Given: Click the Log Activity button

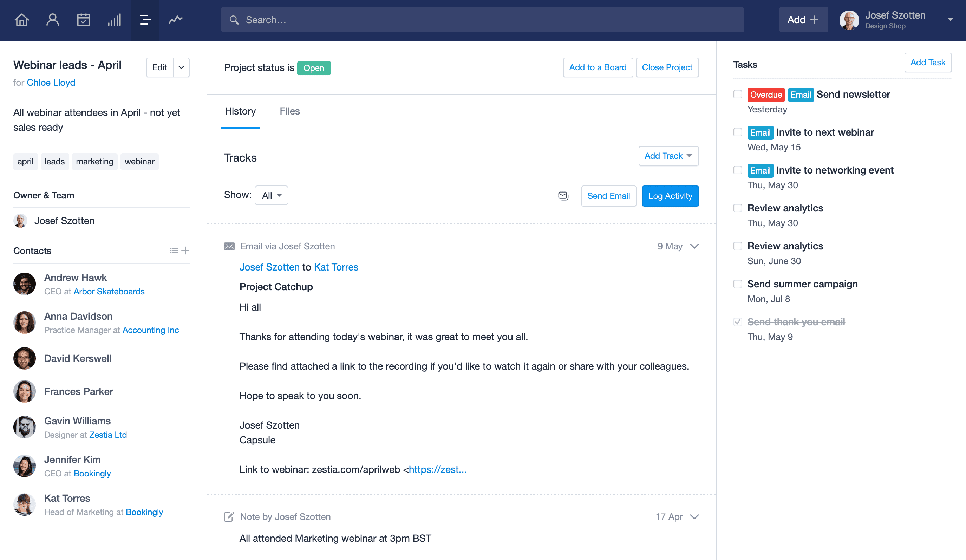Looking at the screenshot, I should click(x=670, y=196).
